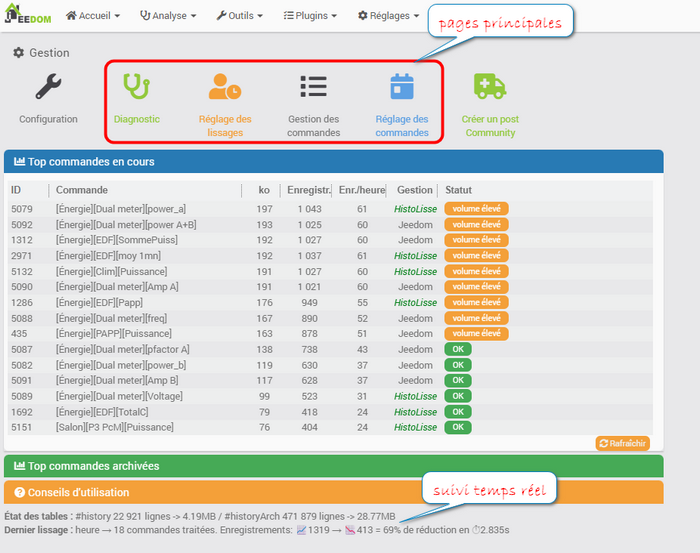This screenshot has height=553, width=700.
Task: Click OK badge for pfactor A row
Action: [x=458, y=349]
